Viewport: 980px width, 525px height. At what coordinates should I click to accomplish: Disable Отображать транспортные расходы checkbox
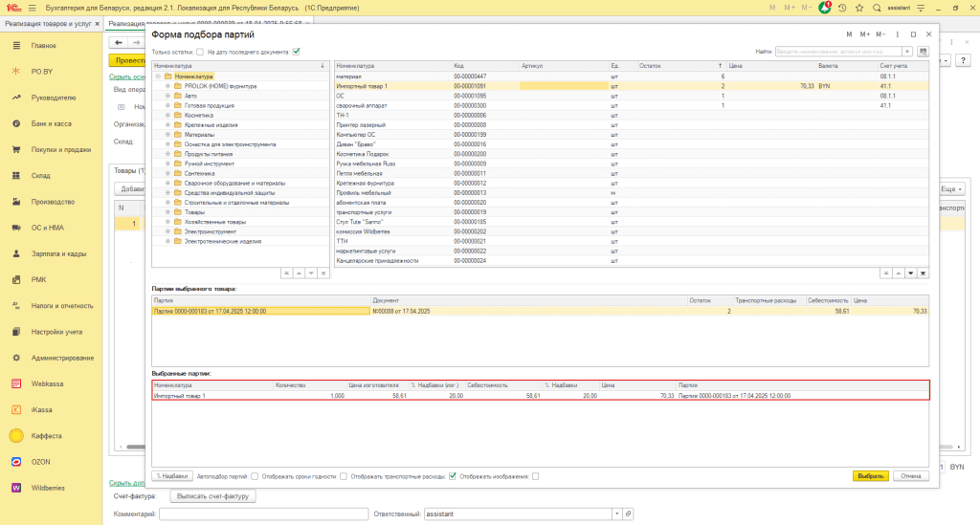[453, 476]
